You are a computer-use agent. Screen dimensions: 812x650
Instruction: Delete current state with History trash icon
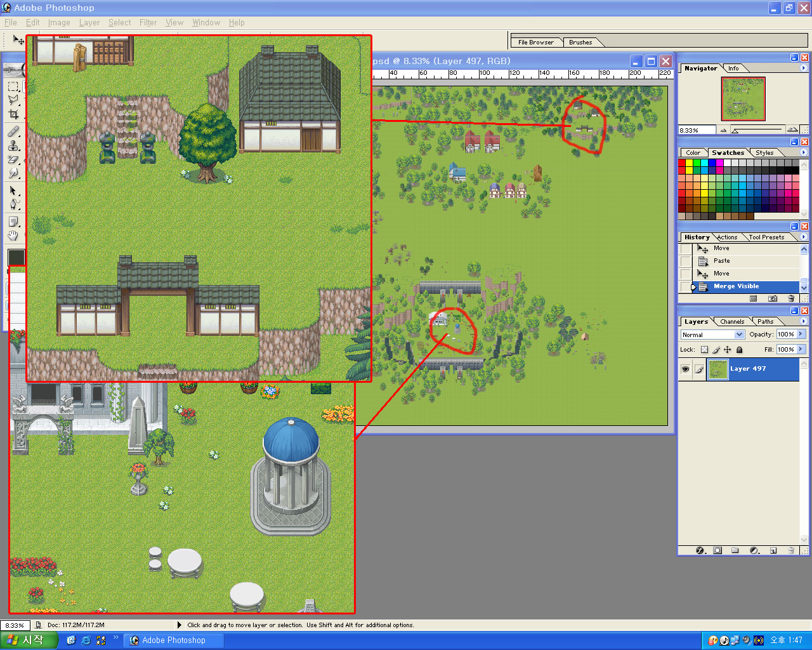tap(791, 298)
